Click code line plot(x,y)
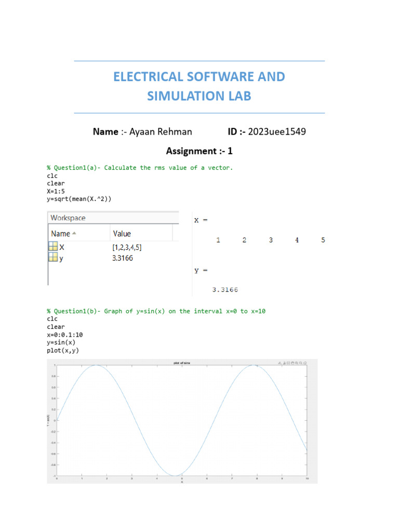This screenshot has height=532, width=399. pos(63,350)
